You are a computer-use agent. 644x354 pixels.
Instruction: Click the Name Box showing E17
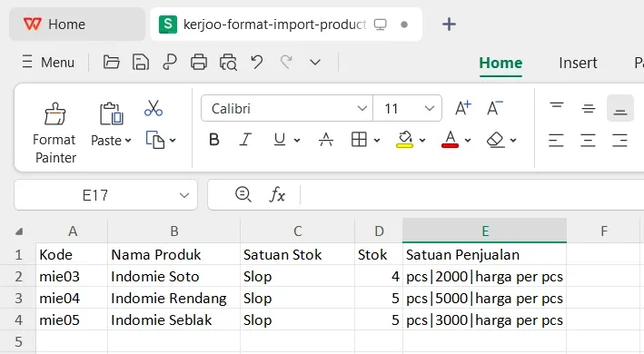[95, 195]
